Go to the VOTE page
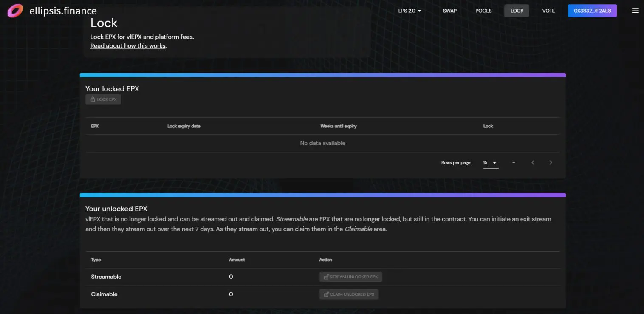This screenshot has width=644, height=314. click(548, 11)
